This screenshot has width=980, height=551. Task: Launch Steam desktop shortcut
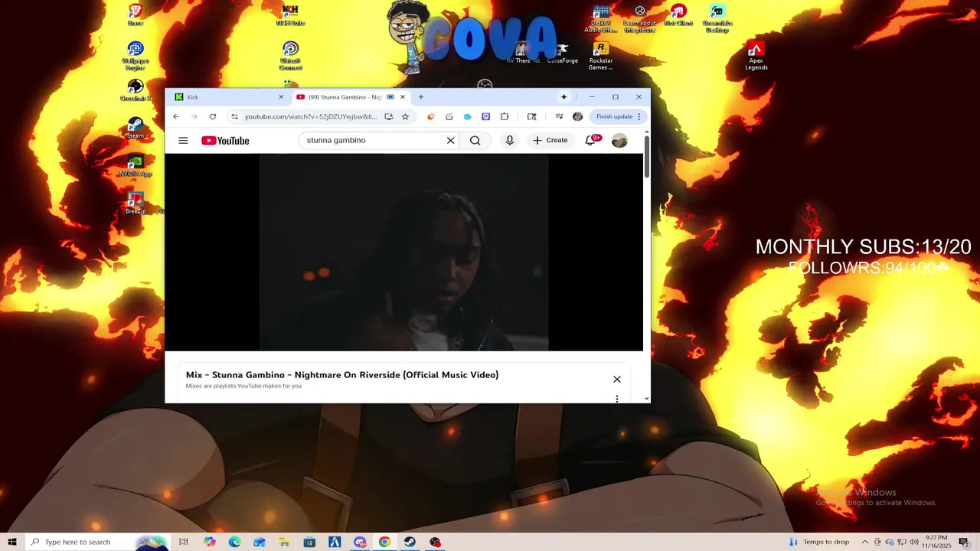(x=135, y=128)
